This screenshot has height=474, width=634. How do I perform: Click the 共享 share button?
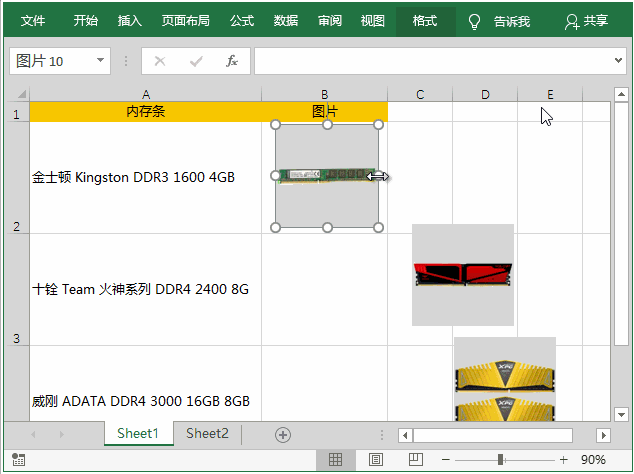586,21
